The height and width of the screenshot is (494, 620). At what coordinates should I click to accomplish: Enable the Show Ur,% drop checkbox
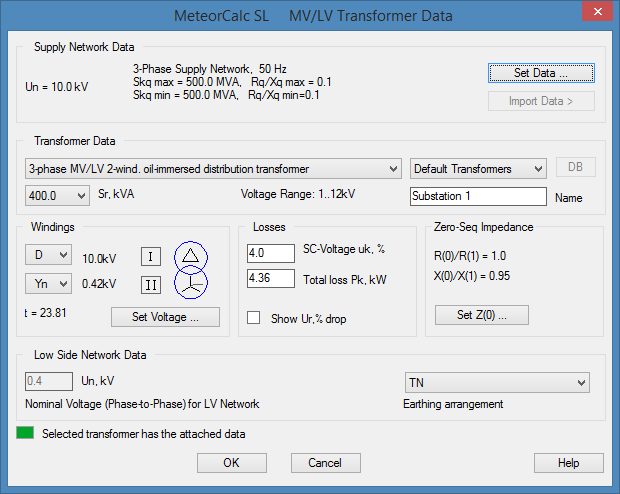click(253, 318)
